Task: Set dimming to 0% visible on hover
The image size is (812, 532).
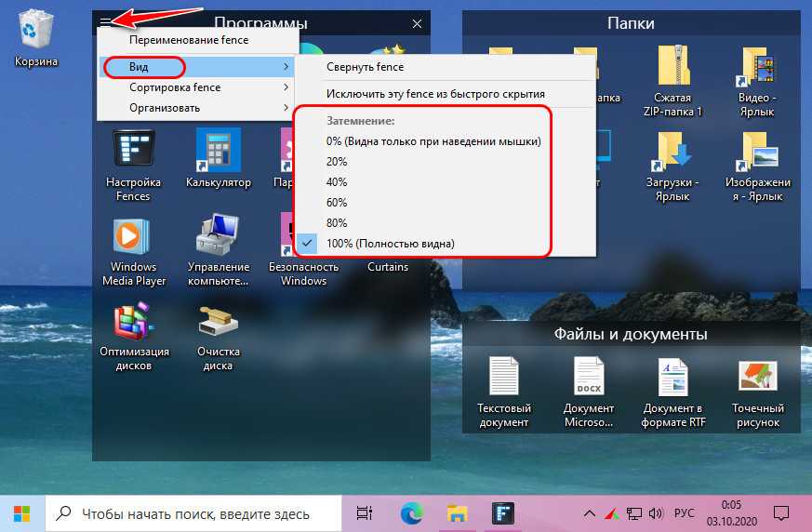Action: coord(446,141)
